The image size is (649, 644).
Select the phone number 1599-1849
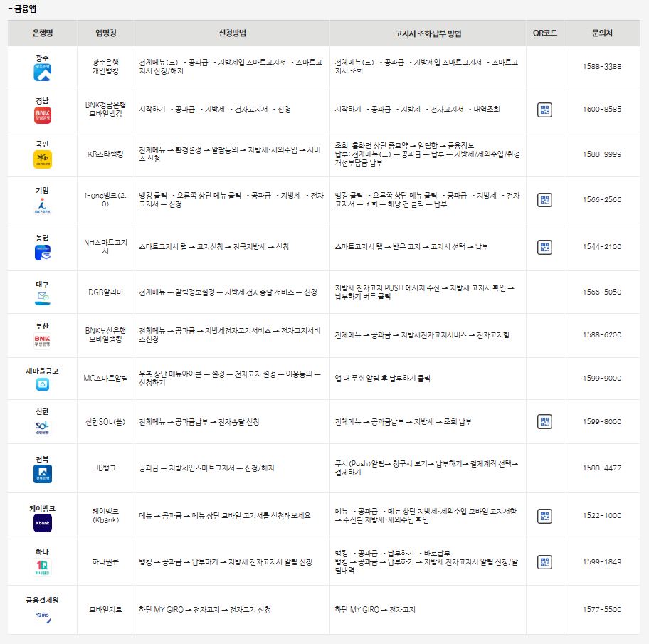point(602,562)
